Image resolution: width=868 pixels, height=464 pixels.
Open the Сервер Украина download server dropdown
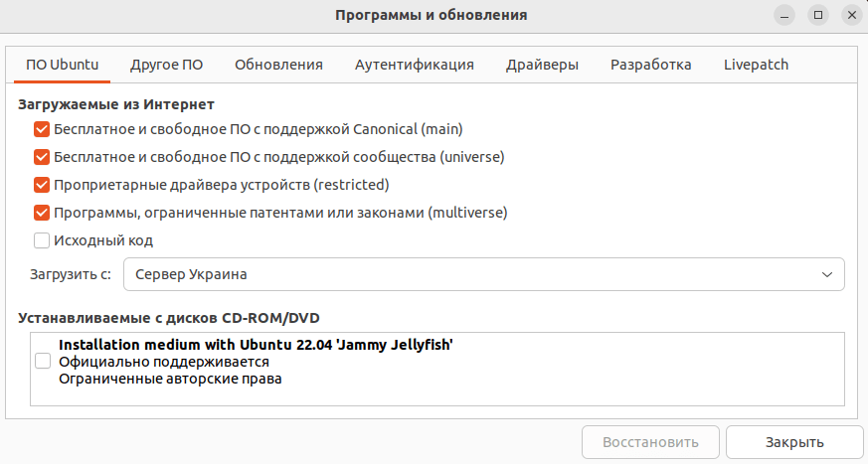pyautogui.click(x=484, y=274)
